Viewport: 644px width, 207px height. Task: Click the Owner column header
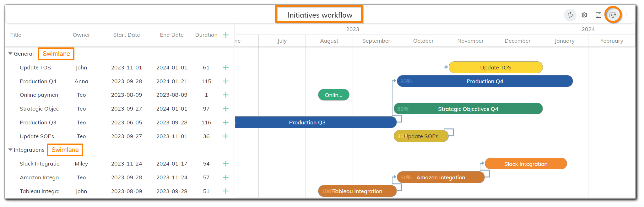click(x=81, y=35)
